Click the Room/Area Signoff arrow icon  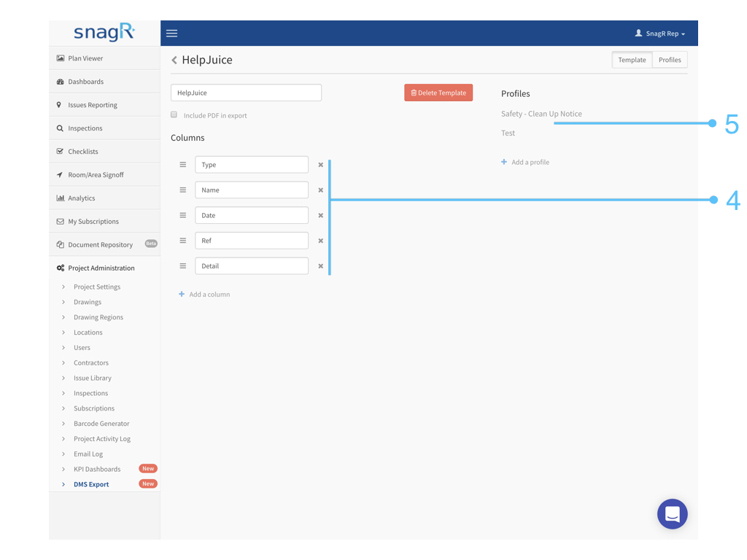[60, 175]
